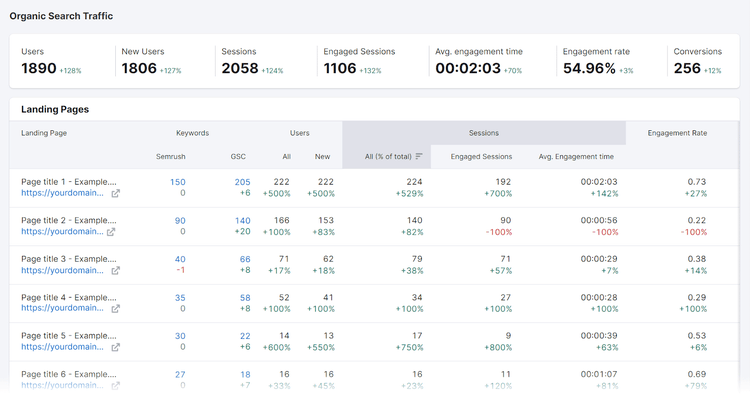
Task: Open the Page title 2 yourdomain URL
Action: 62,231
